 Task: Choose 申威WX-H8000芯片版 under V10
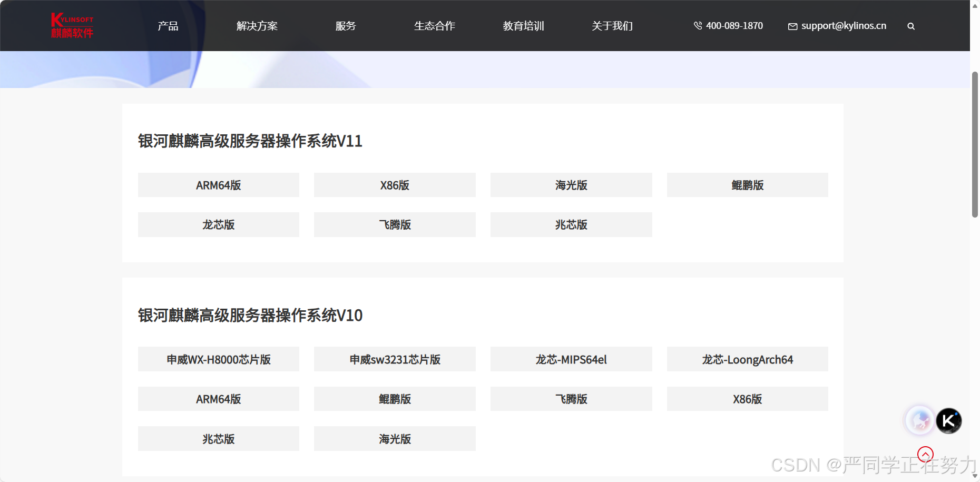click(x=219, y=359)
